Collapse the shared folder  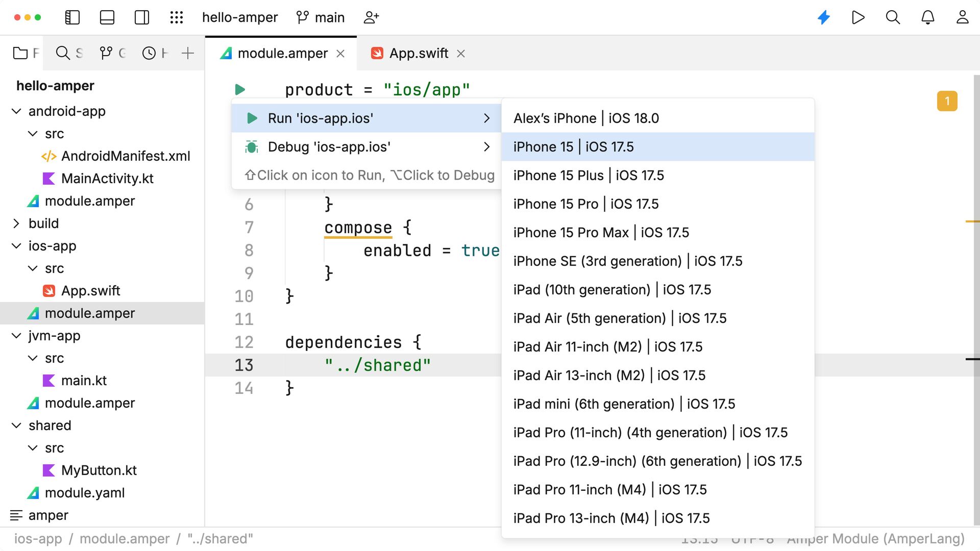tap(16, 425)
